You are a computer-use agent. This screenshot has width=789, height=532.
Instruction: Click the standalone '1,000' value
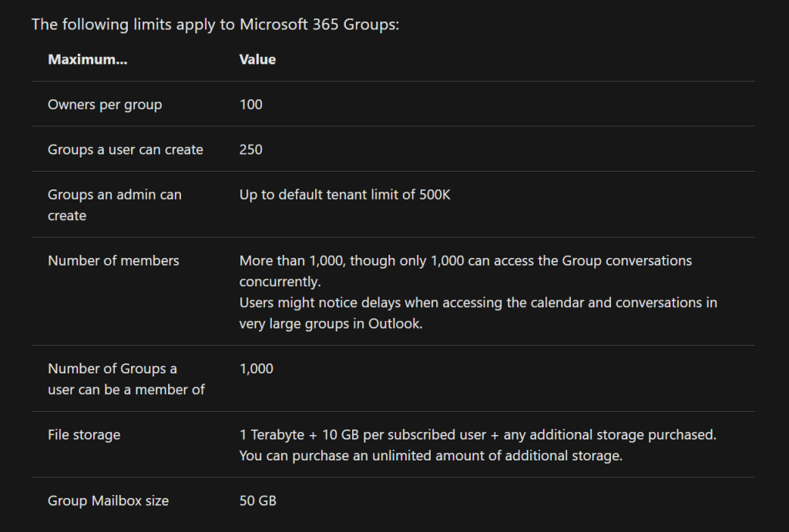[x=256, y=369]
